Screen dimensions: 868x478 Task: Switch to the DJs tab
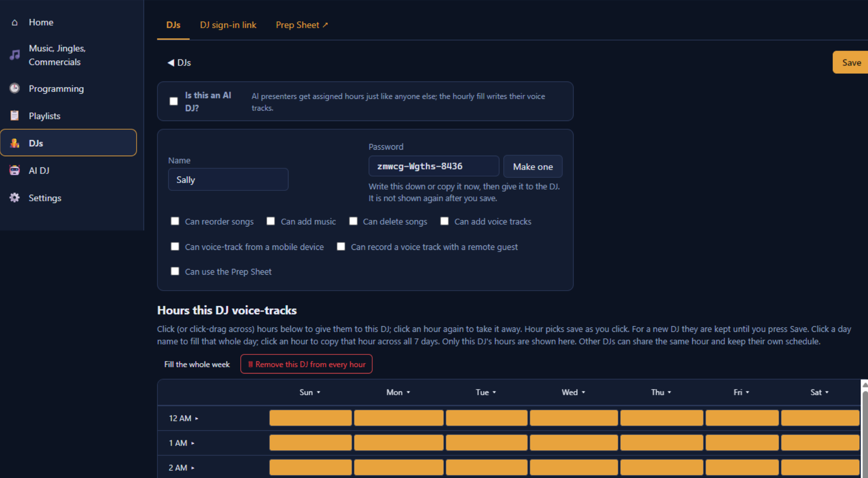[x=173, y=25]
